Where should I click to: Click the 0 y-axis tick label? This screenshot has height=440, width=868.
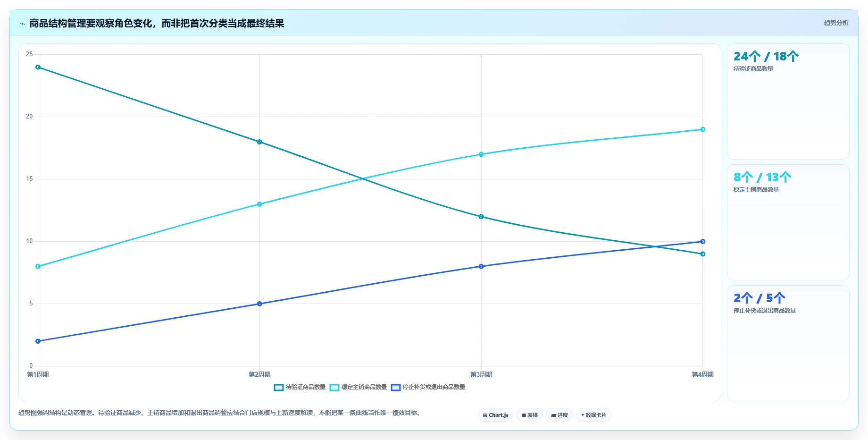(31, 366)
